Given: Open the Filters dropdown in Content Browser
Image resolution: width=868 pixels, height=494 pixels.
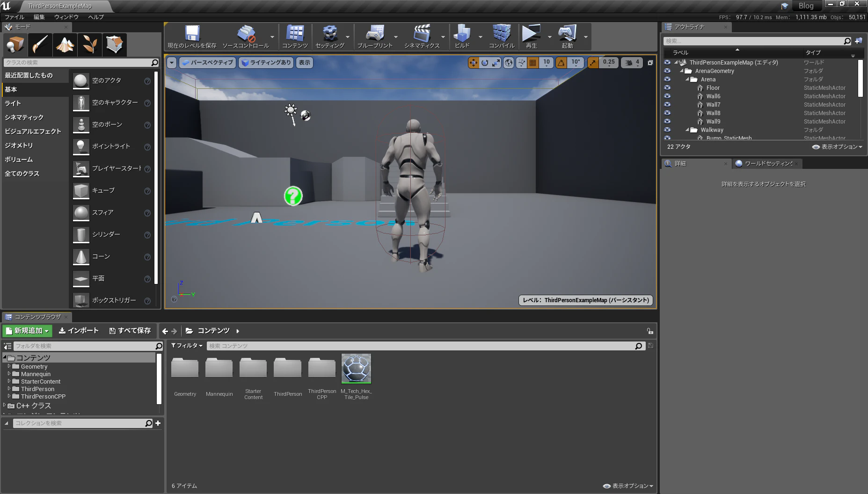Looking at the screenshot, I should [187, 345].
